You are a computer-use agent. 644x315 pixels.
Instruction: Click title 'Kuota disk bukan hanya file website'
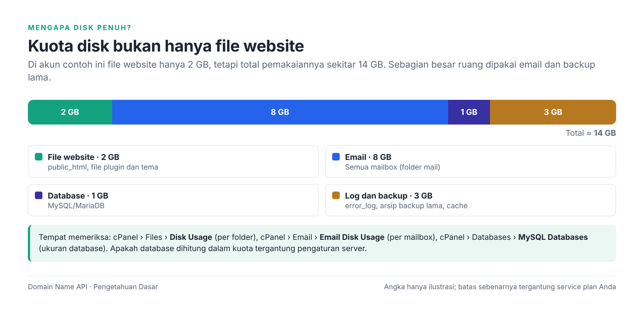click(166, 46)
